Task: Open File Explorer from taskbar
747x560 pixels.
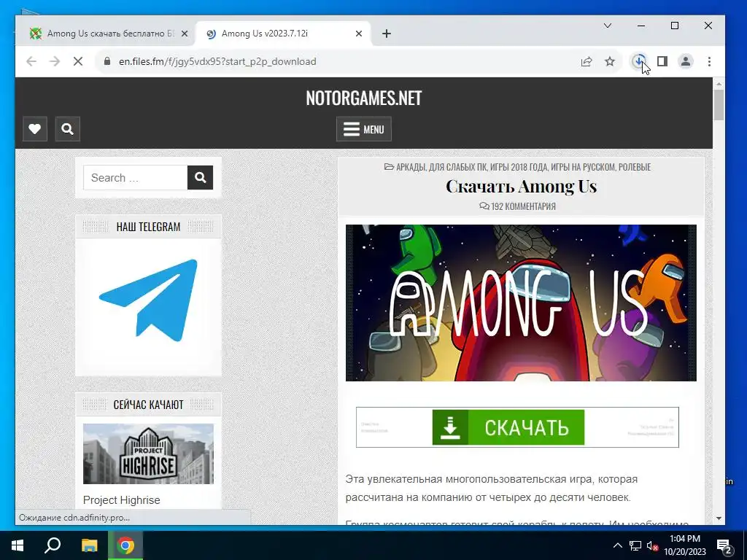Action: click(x=89, y=545)
